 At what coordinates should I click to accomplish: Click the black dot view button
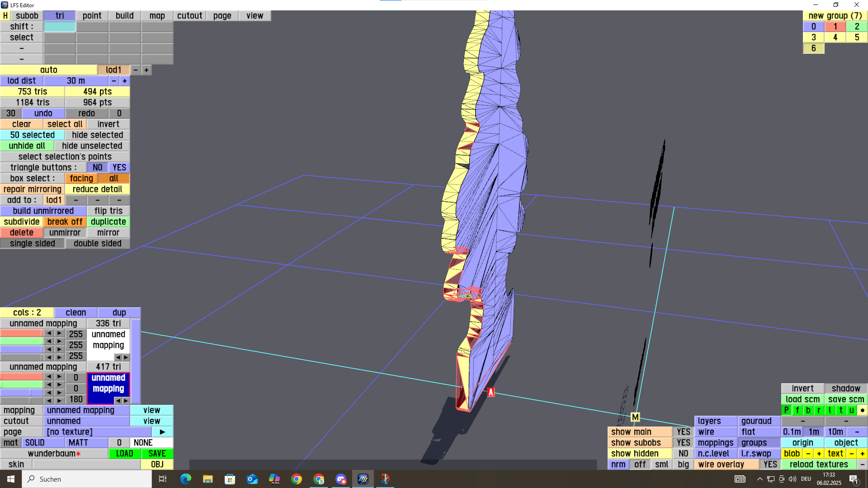862,410
